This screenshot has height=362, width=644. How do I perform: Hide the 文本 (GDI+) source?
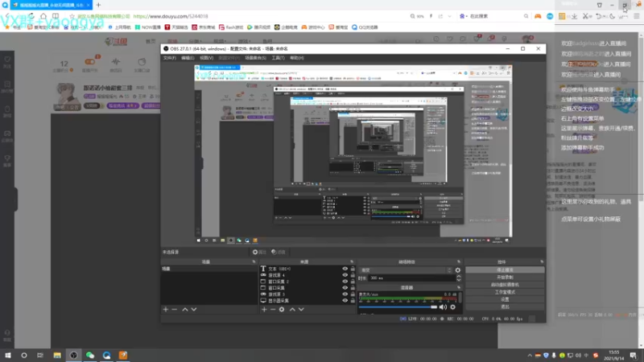click(x=345, y=269)
